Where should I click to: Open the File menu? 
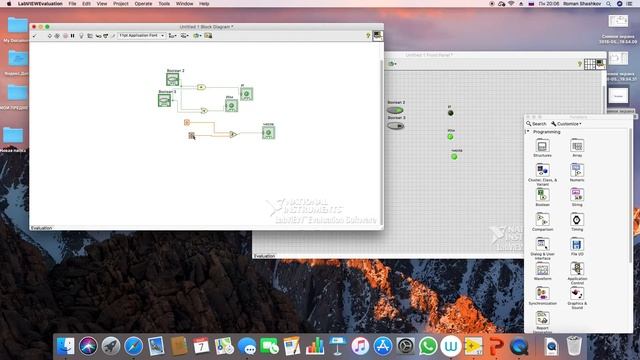coord(72,4)
